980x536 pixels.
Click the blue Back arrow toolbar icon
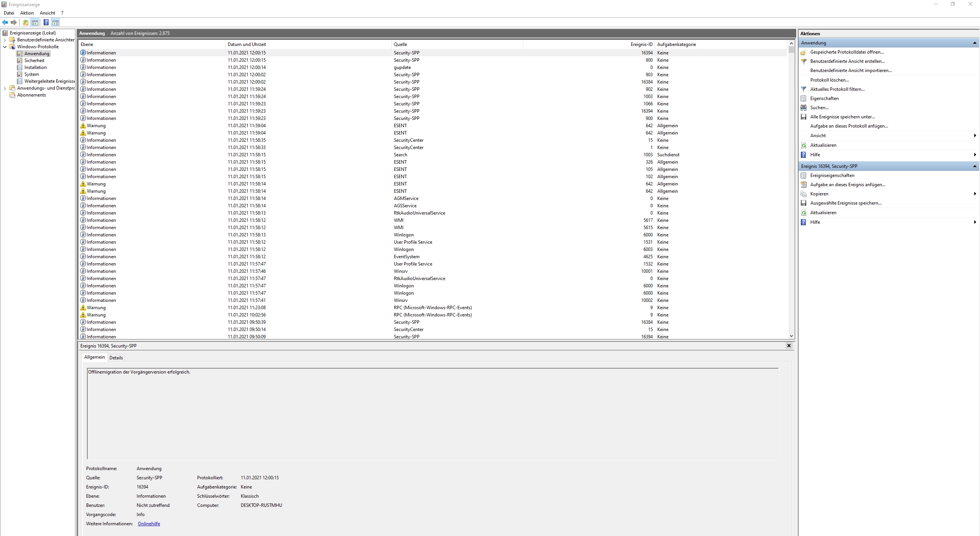(5, 22)
